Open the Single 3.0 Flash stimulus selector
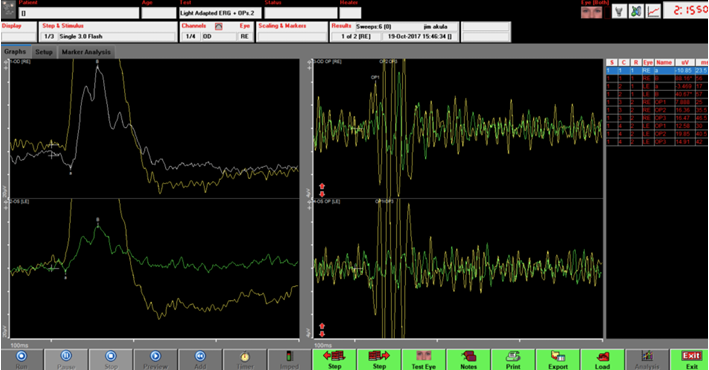This screenshot has width=709, height=370. (109, 36)
